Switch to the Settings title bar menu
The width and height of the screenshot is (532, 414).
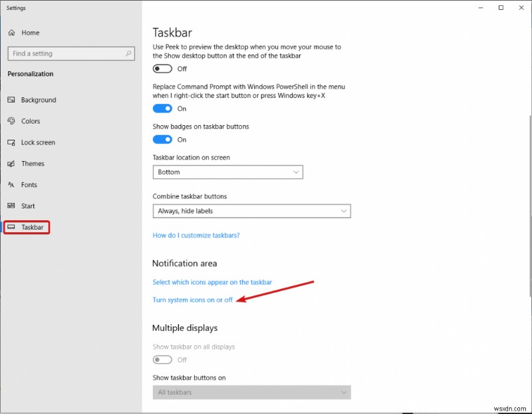tap(15, 8)
